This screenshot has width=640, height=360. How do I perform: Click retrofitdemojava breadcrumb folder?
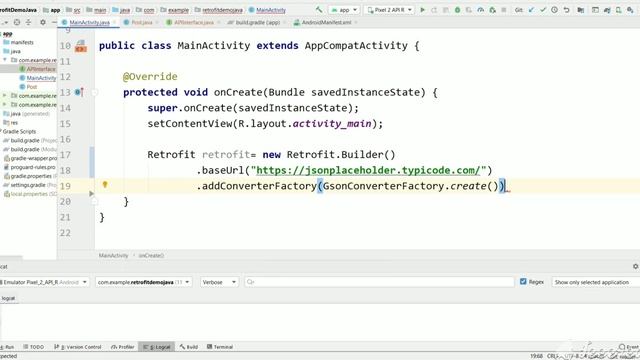219,10
